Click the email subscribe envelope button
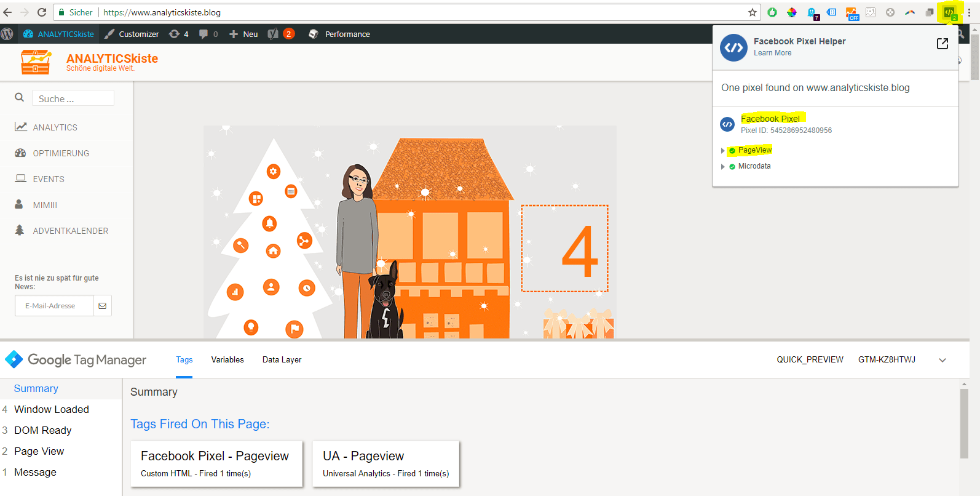 pyautogui.click(x=103, y=306)
